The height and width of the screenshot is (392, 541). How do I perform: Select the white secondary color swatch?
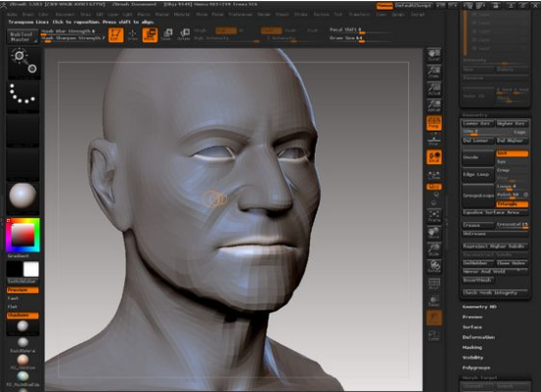pyautogui.click(x=31, y=269)
